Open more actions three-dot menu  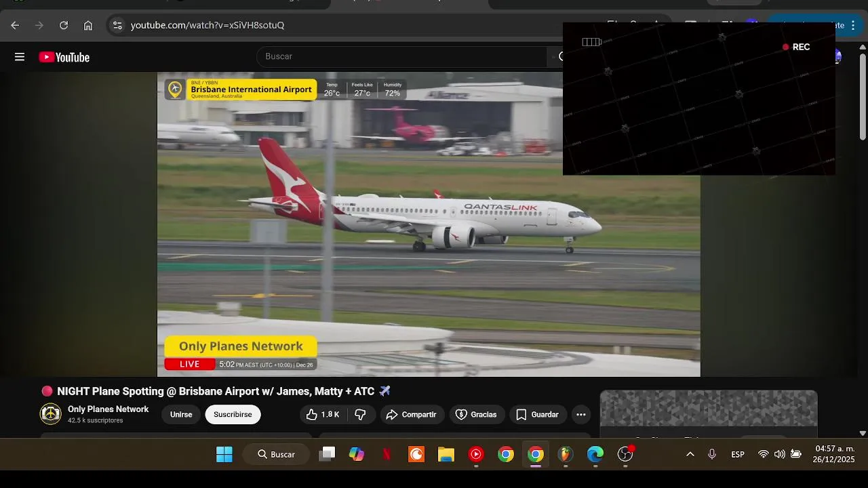click(581, 414)
